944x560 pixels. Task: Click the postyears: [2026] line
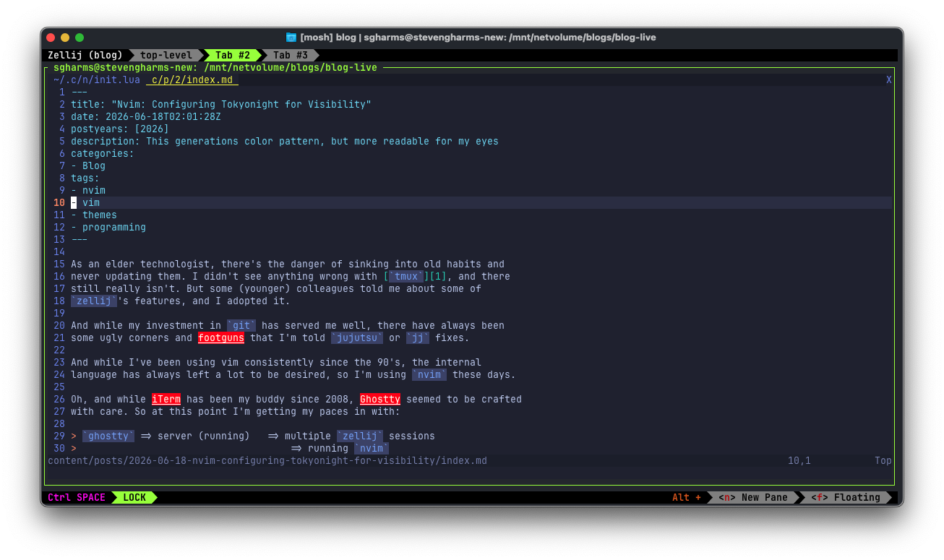coord(120,129)
